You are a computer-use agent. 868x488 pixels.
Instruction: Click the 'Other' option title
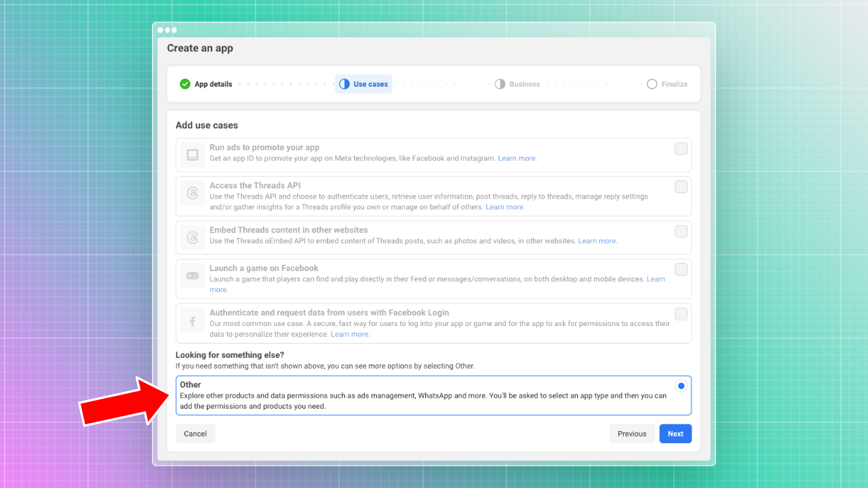(x=191, y=385)
